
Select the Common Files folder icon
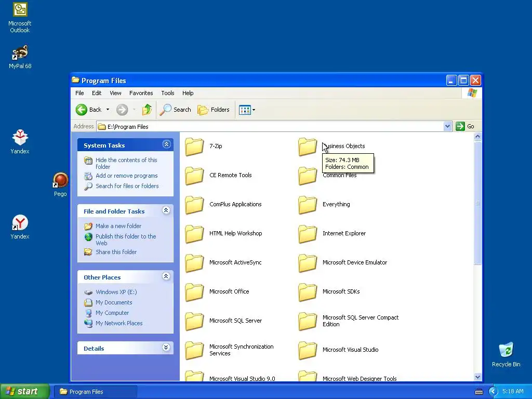click(308, 176)
